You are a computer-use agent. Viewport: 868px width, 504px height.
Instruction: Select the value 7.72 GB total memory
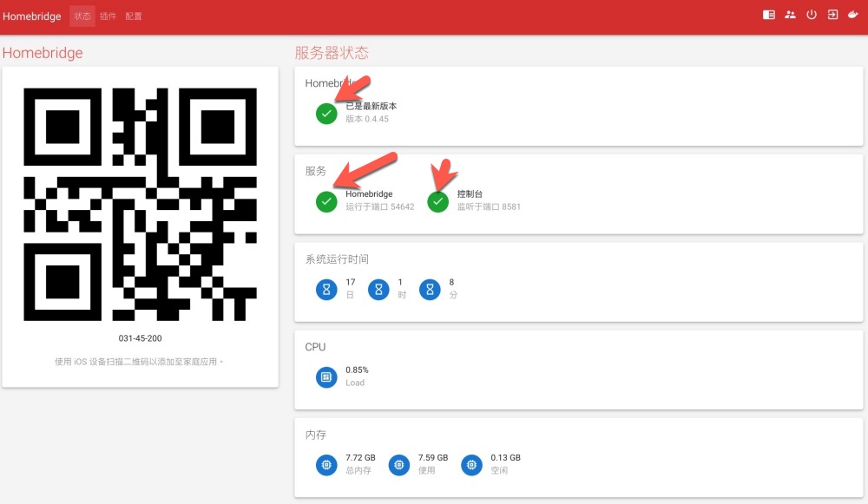[x=360, y=458]
